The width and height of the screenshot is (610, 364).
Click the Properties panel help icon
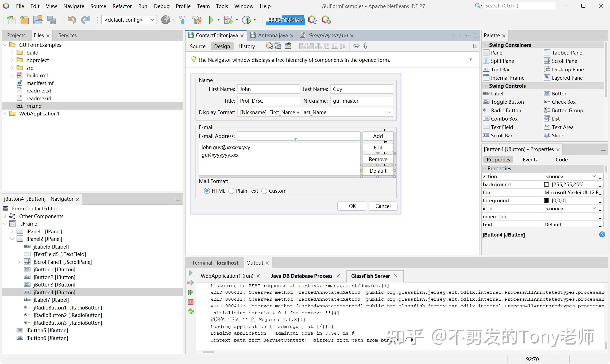click(602, 235)
